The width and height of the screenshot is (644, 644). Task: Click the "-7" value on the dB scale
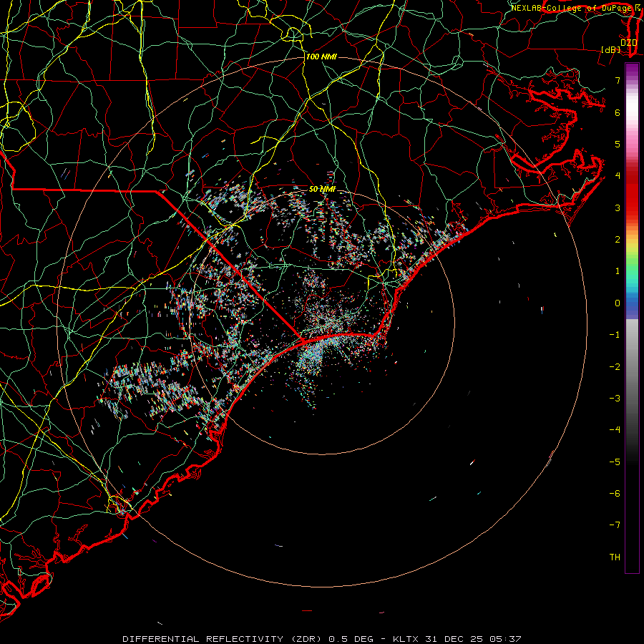pos(615,525)
